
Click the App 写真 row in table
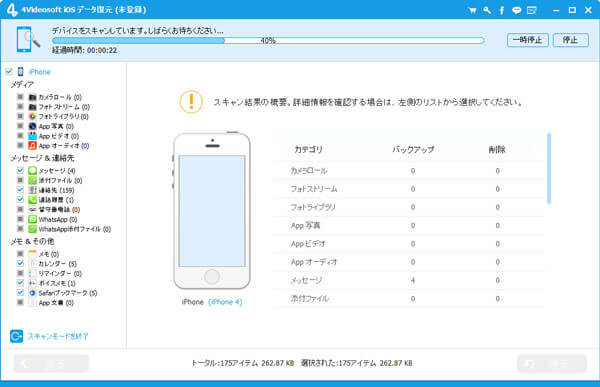[408, 225]
